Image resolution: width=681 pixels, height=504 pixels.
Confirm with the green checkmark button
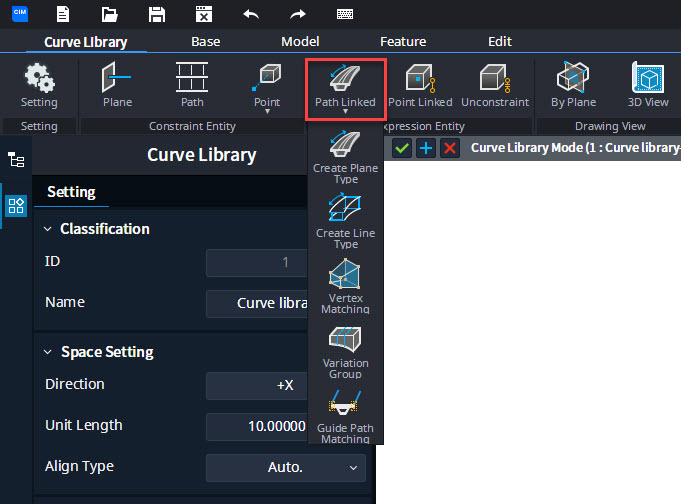(x=402, y=149)
